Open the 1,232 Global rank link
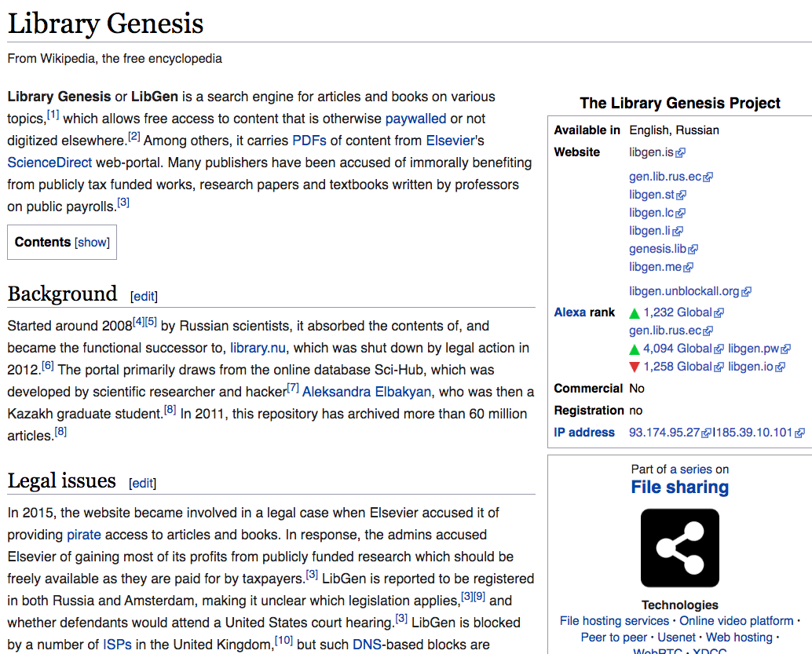 (678, 312)
